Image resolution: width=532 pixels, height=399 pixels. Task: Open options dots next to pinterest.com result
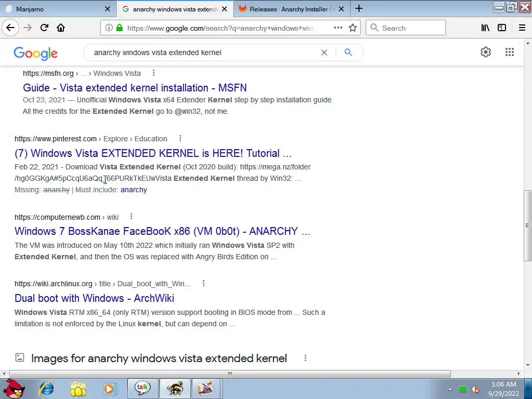[x=180, y=138]
